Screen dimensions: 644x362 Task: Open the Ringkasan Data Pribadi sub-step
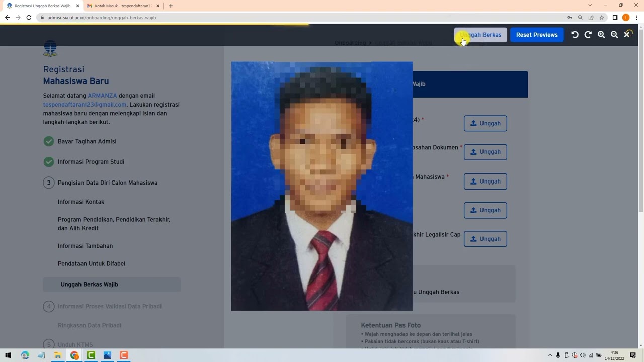(x=90, y=325)
